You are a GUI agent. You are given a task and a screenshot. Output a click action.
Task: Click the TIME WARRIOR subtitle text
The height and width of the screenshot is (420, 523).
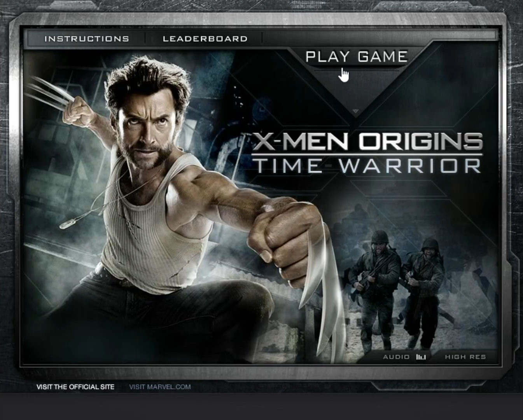point(368,165)
